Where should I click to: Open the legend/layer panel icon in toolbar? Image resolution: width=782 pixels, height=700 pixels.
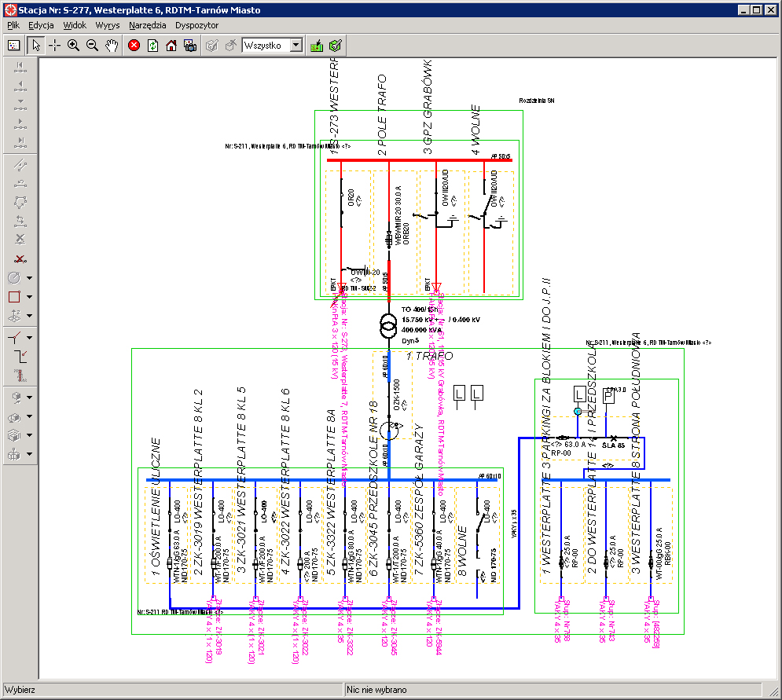(x=14, y=46)
